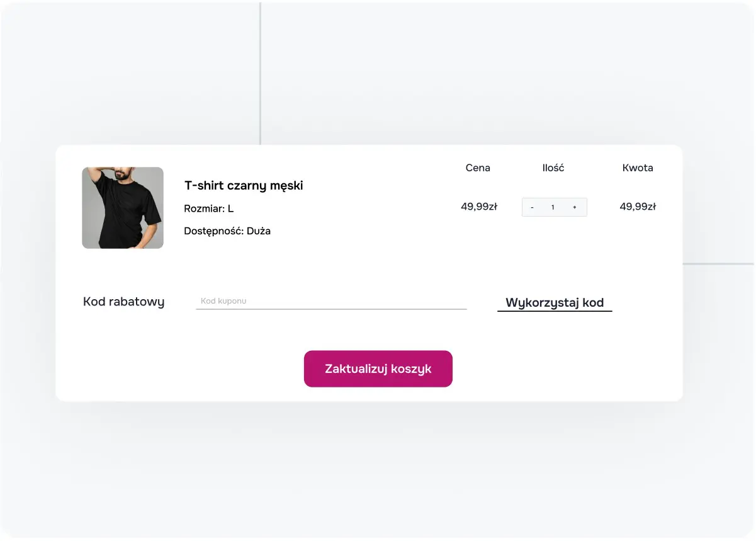Viewport: 756px width, 541px height.
Task: Increase quantity with the plus button
Action: 575,207
